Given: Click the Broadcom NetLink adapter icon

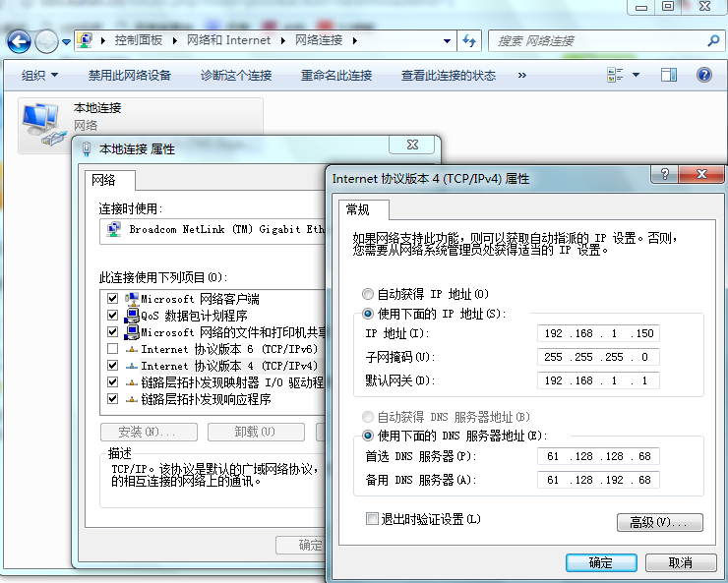Looking at the screenshot, I should tap(114, 230).
